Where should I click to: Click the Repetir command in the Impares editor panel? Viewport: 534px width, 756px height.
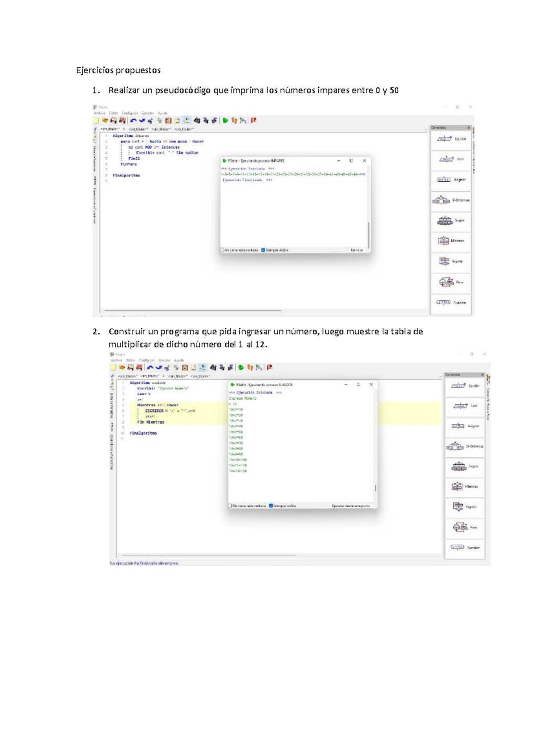tap(451, 261)
